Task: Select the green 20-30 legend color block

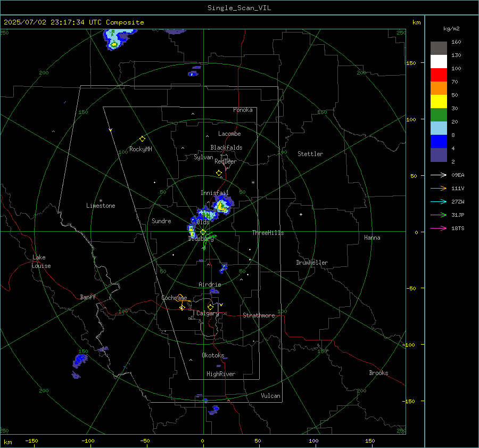Action: tap(439, 115)
